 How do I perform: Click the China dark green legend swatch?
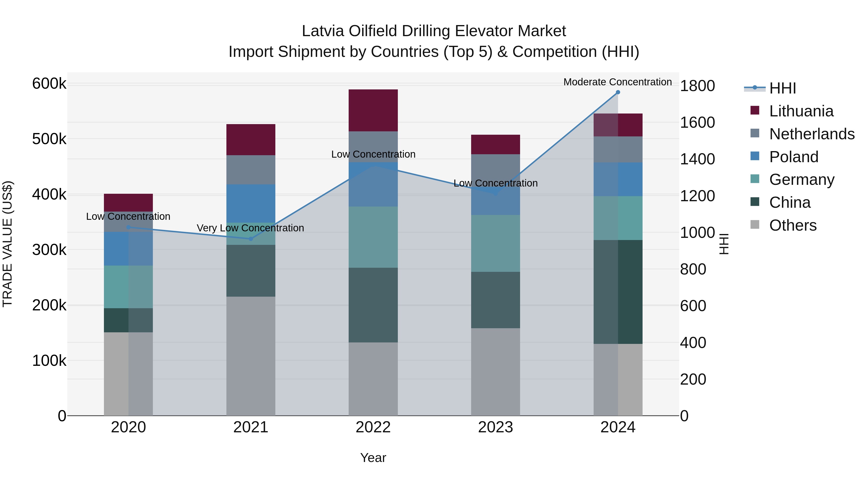coord(755,202)
